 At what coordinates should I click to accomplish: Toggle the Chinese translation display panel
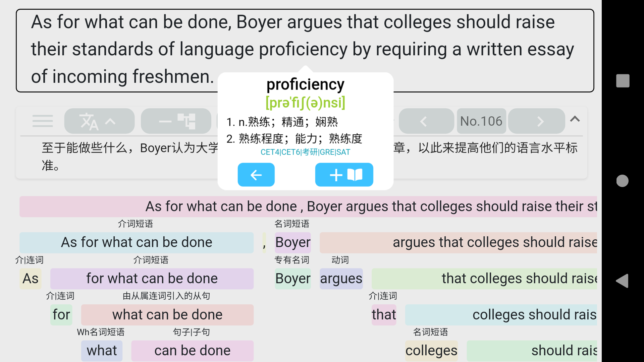pyautogui.click(x=99, y=121)
